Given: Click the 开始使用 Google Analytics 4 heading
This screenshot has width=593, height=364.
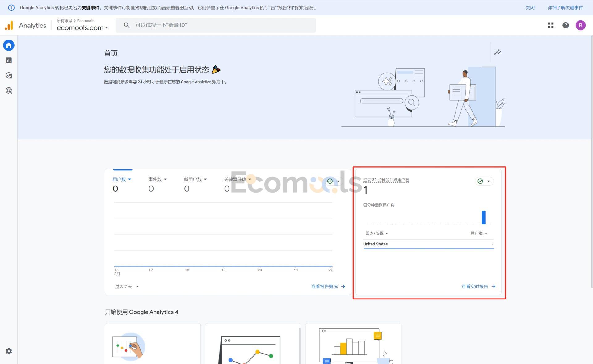Looking at the screenshot, I should (141, 312).
